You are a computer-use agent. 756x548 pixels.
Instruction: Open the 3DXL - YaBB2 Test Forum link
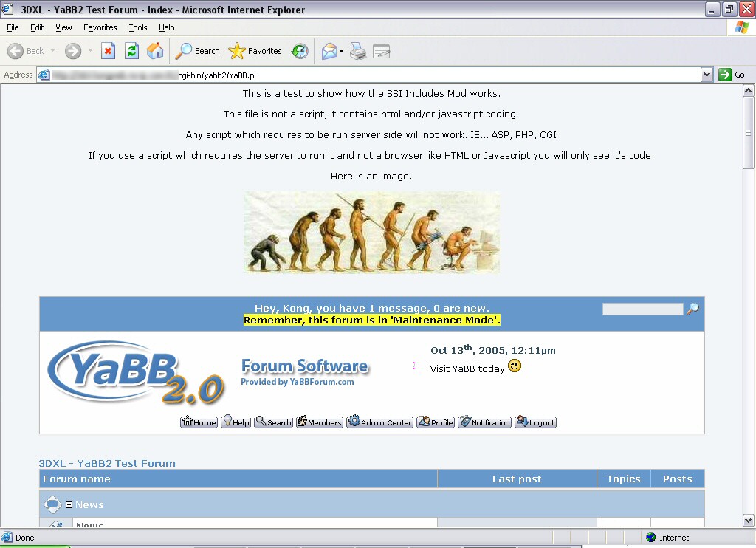pos(107,463)
